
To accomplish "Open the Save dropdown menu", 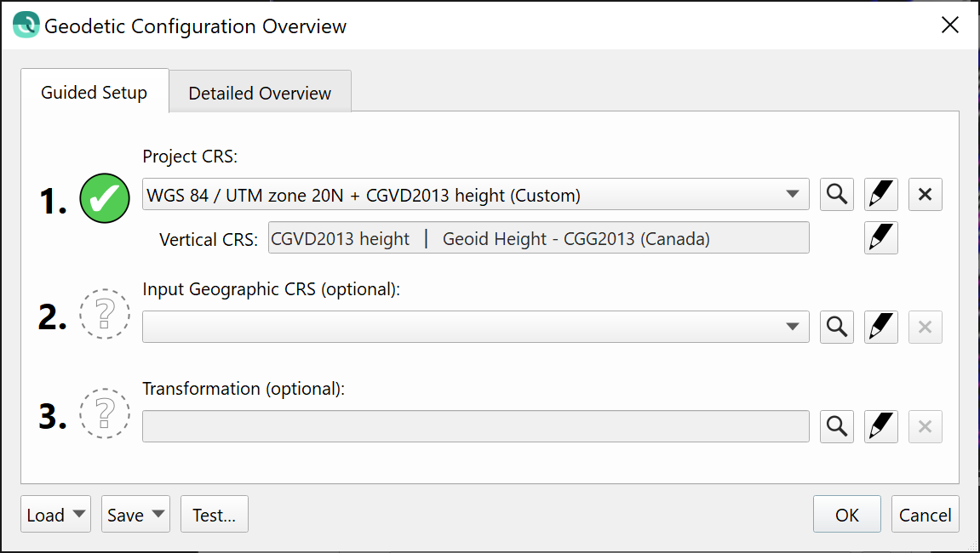I will [135, 515].
